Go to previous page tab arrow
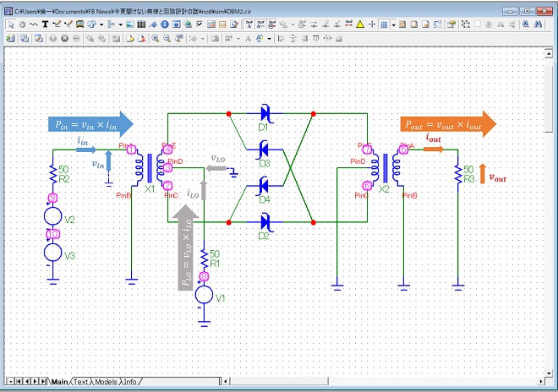 (x=27, y=381)
